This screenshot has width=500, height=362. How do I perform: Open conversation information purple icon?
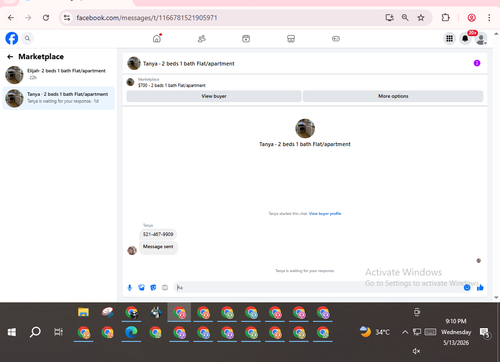click(477, 63)
